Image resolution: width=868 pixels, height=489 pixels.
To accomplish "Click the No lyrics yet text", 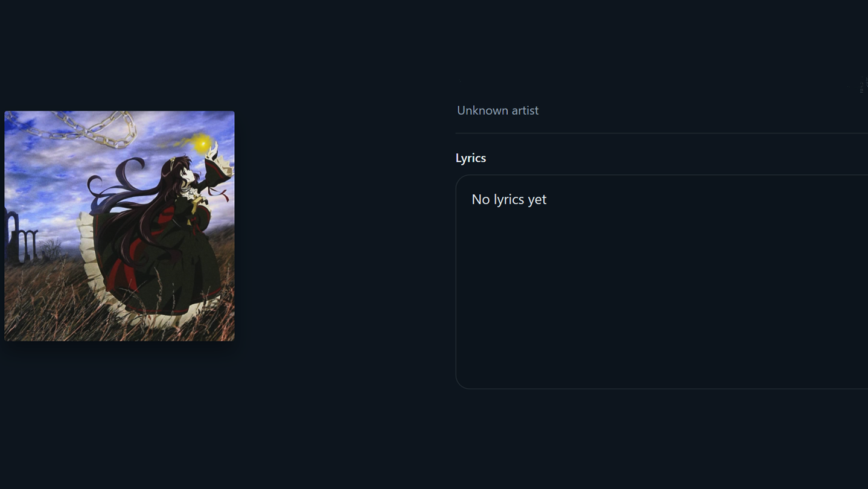I will pyautogui.click(x=509, y=199).
